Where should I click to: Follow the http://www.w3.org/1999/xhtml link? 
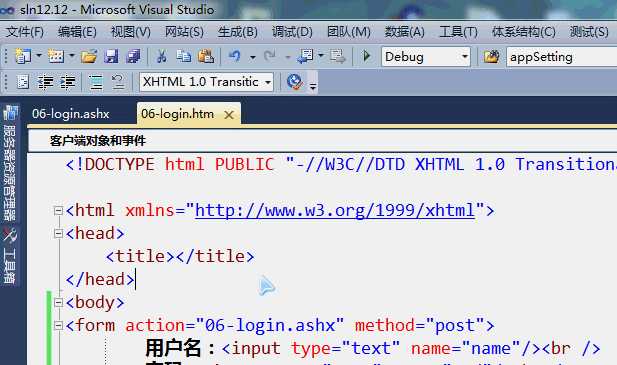tap(335, 210)
